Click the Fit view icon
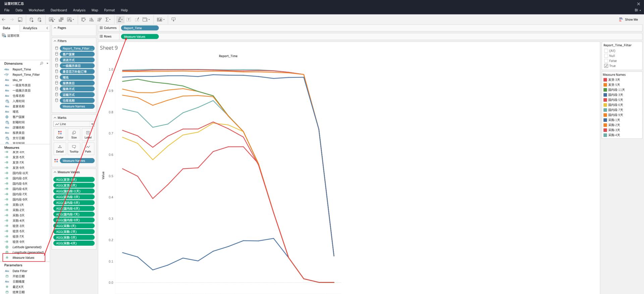This screenshot has width=644, height=294. tap(146, 19)
